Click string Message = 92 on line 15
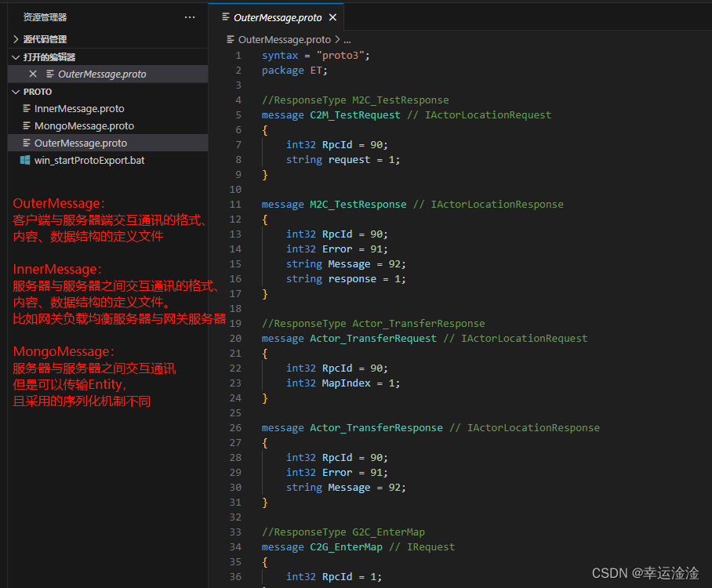The width and height of the screenshot is (712, 588). (346, 263)
